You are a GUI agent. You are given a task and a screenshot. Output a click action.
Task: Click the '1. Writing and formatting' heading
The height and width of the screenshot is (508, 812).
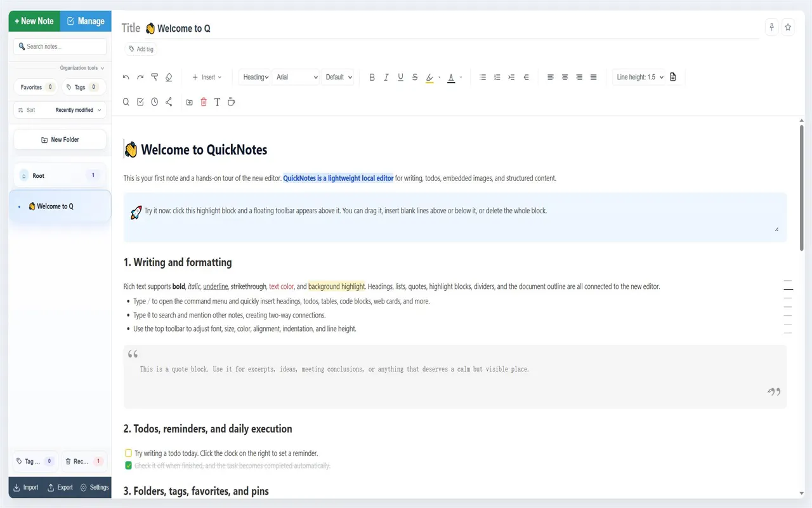pyautogui.click(x=178, y=262)
